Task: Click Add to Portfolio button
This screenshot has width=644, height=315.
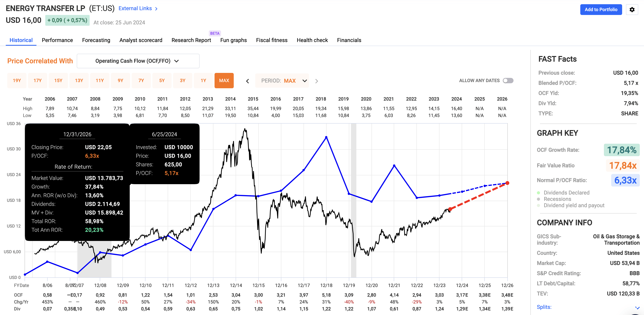Action: [x=601, y=10]
